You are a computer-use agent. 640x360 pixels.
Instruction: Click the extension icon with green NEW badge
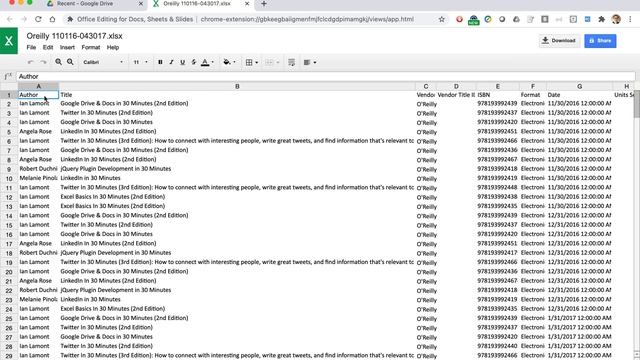point(473,20)
